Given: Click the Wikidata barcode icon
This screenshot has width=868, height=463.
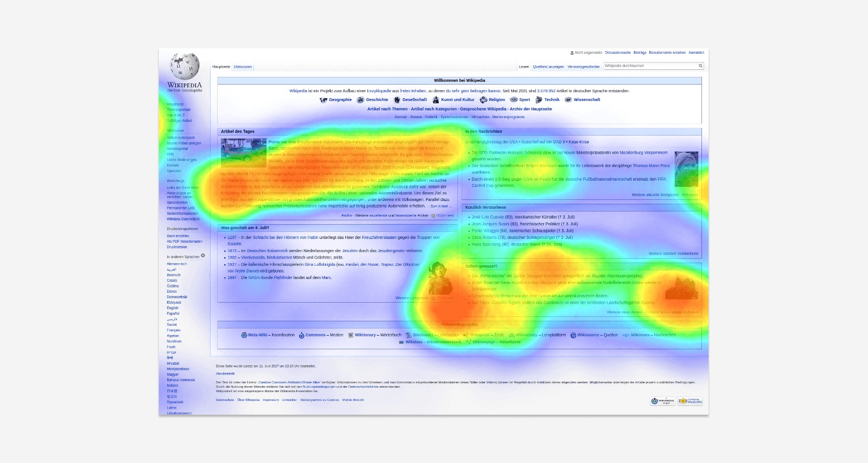Looking at the screenshot, I should click(x=401, y=342).
